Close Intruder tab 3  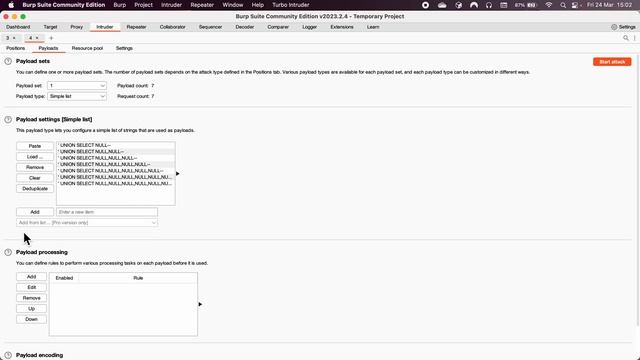point(14,38)
